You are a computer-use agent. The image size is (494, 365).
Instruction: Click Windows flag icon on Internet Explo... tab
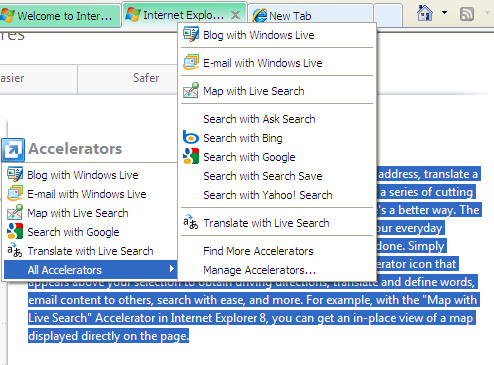133,15
